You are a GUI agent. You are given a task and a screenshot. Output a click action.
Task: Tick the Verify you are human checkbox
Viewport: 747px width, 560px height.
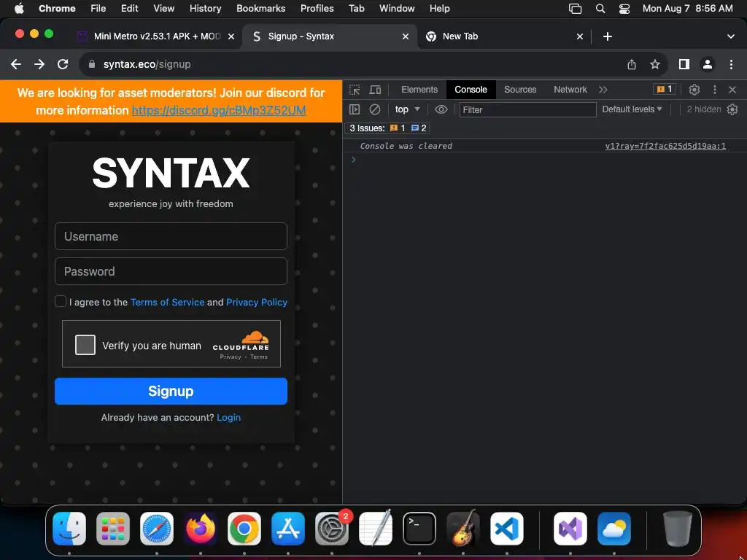(x=85, y=345)
